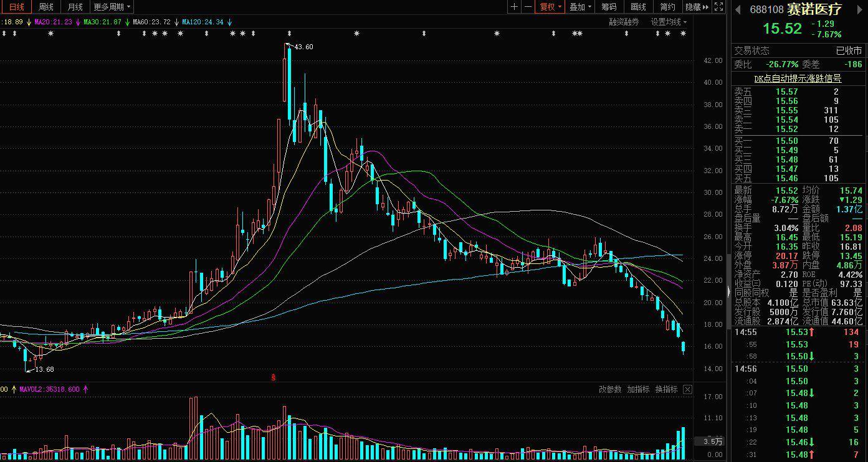Click stock code 688108
Image resolution: width=868 pixels, height=462 pixels.
(x=766, y=9)
